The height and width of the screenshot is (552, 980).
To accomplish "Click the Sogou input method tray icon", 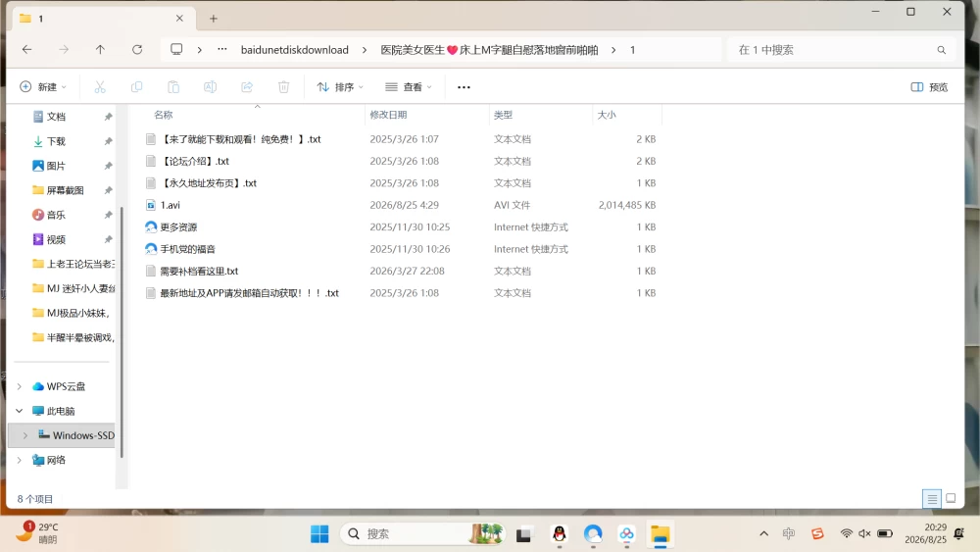I will 817,533.
